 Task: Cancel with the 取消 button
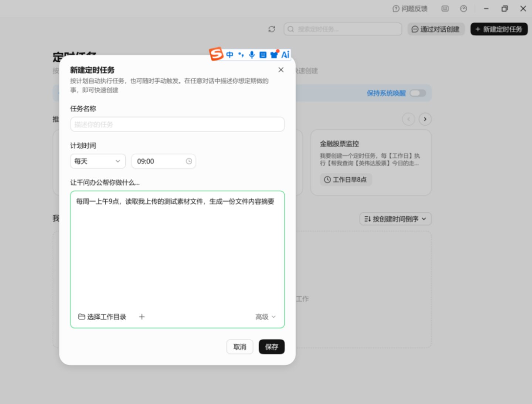pos(240,347)
